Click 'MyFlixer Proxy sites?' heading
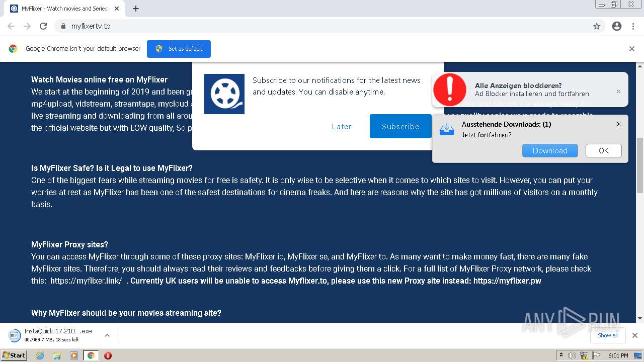The image size is (644, 362). [x=69, y=244]
